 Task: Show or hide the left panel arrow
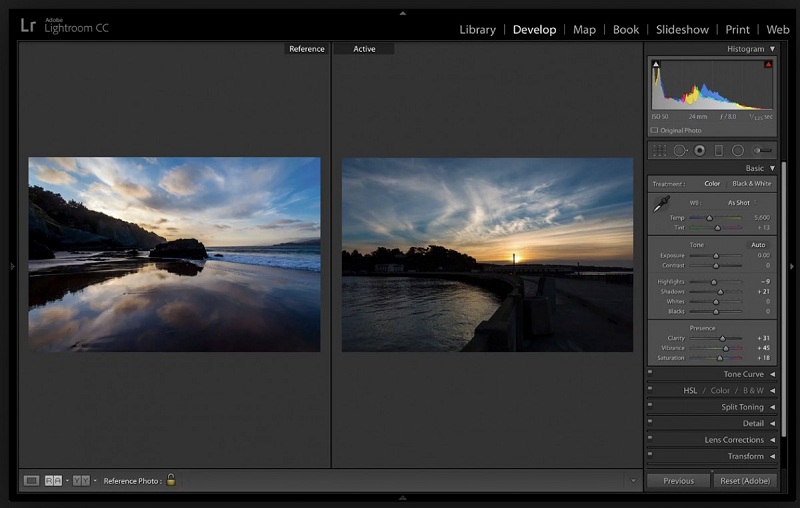[13, 266]
